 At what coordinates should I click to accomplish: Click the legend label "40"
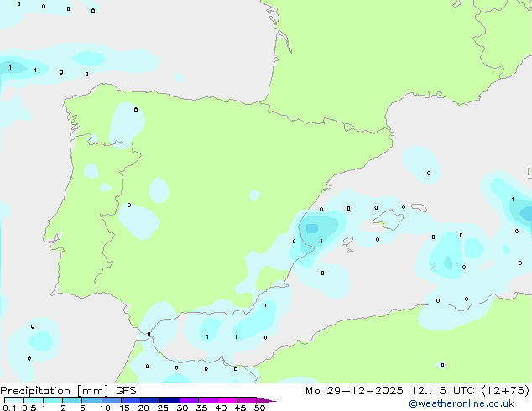(221, 408)
